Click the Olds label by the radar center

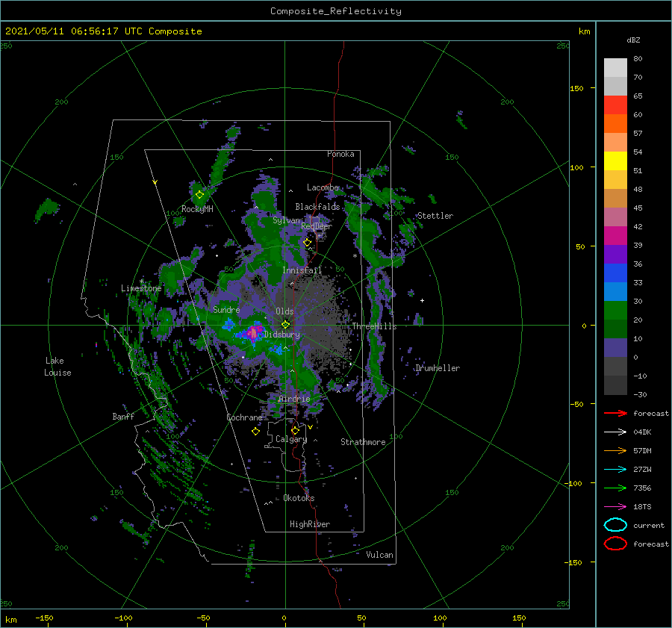pyautogui.click(x=284, y=311)
